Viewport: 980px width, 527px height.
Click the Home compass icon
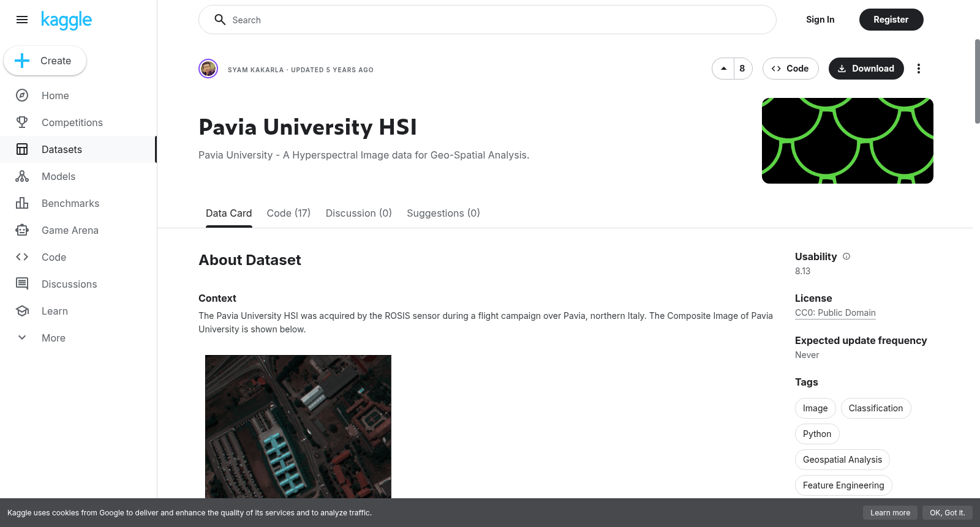[22, 95]
